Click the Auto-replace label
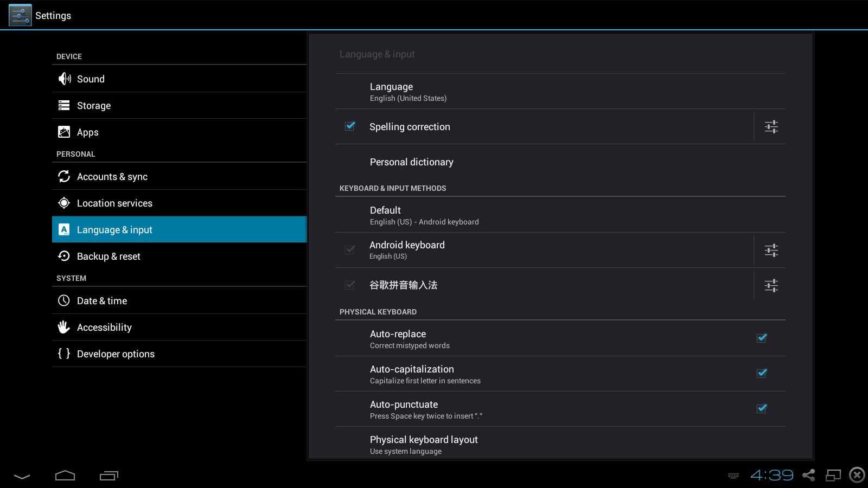The image size is (868, 488). click(398, 334)
